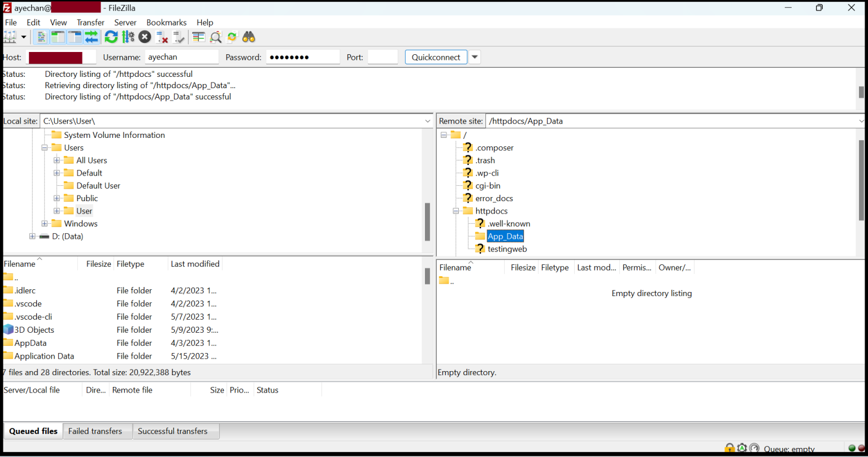868x457 pixels.
Task: Click the speed limits gauge icon
Action: tap(754, 449)
